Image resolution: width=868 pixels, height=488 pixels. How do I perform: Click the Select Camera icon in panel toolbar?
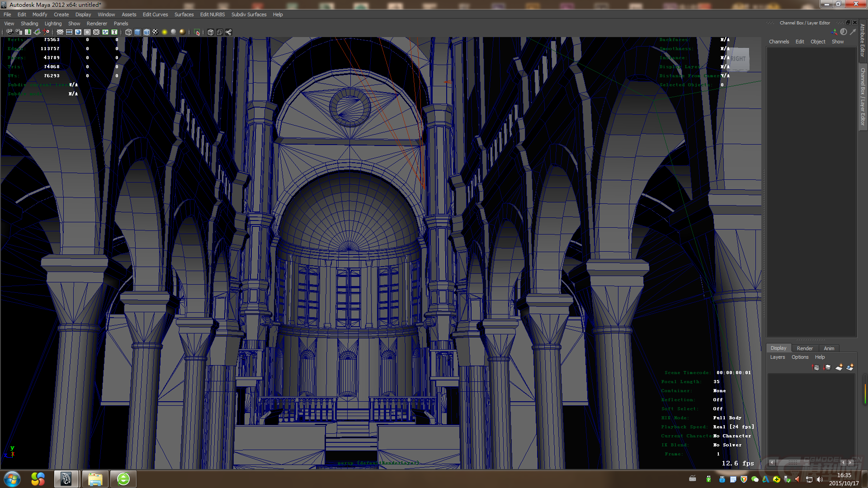click(9, 32)
